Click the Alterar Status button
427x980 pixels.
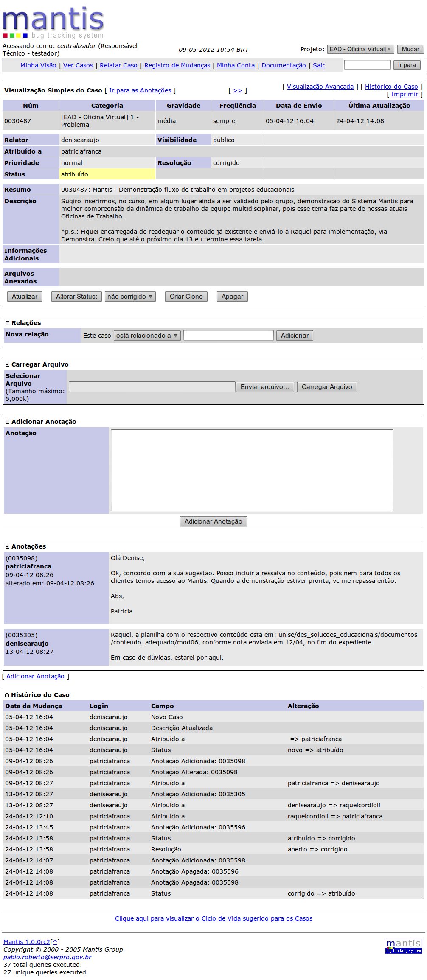coord(76,297)
